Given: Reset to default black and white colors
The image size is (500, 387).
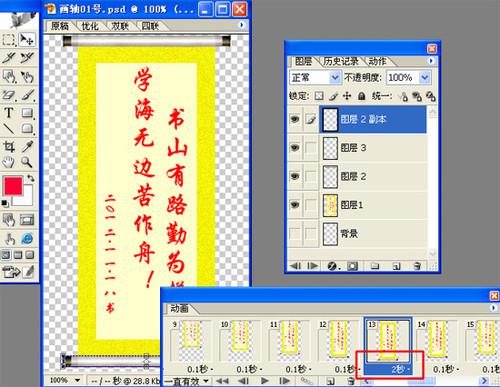Looking at the screenshot, I should tap(5, 203).
